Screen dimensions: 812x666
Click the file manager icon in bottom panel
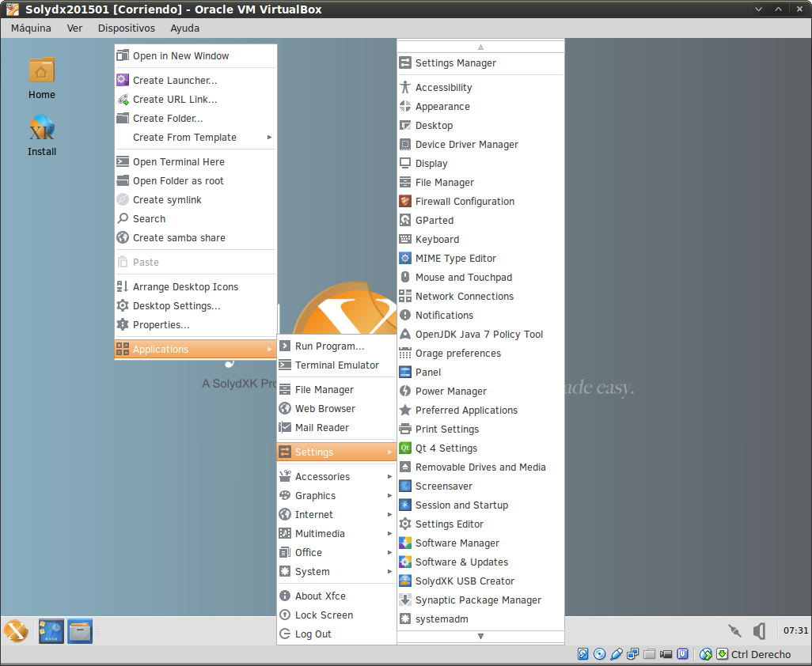tap(80, 630)
